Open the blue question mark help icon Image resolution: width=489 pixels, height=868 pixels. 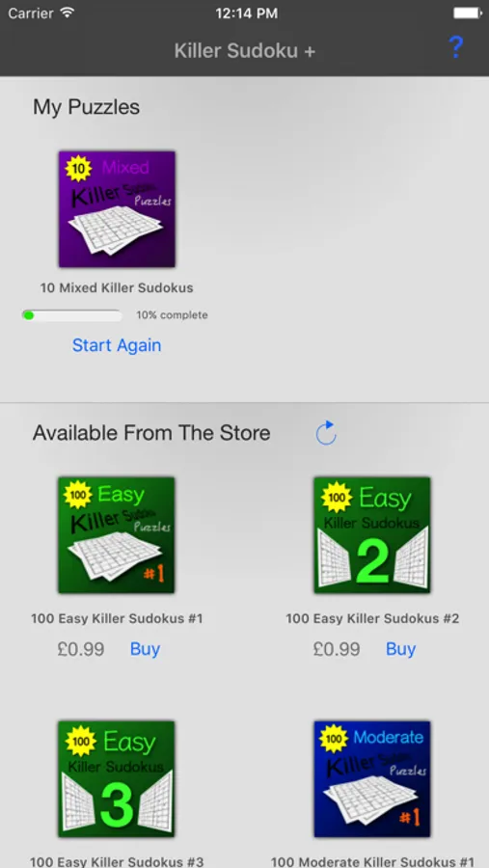[455, 47]
